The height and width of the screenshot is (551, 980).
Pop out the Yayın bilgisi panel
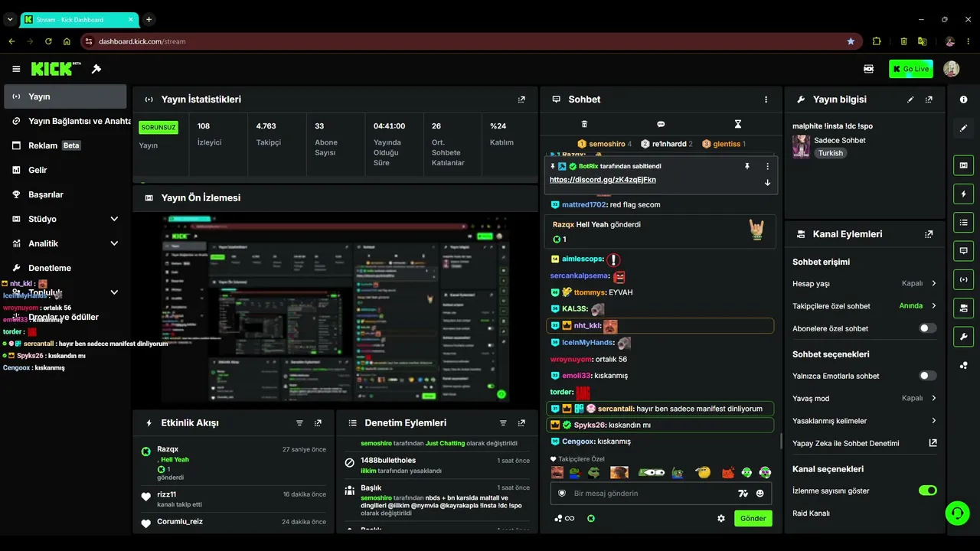click(929, 99)
